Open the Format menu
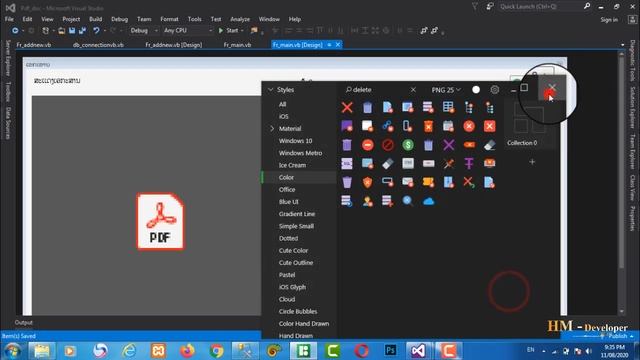Screen dimensions: 640x360 point(169,19)
